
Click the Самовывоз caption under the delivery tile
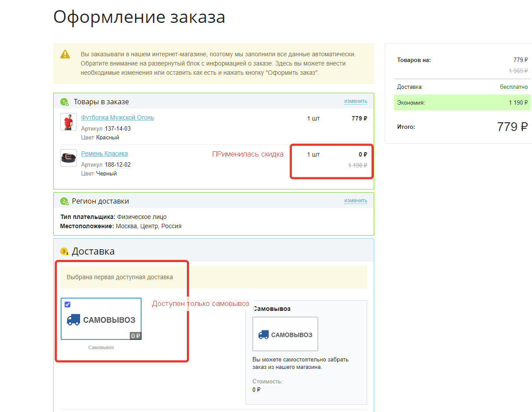[101, 347]
